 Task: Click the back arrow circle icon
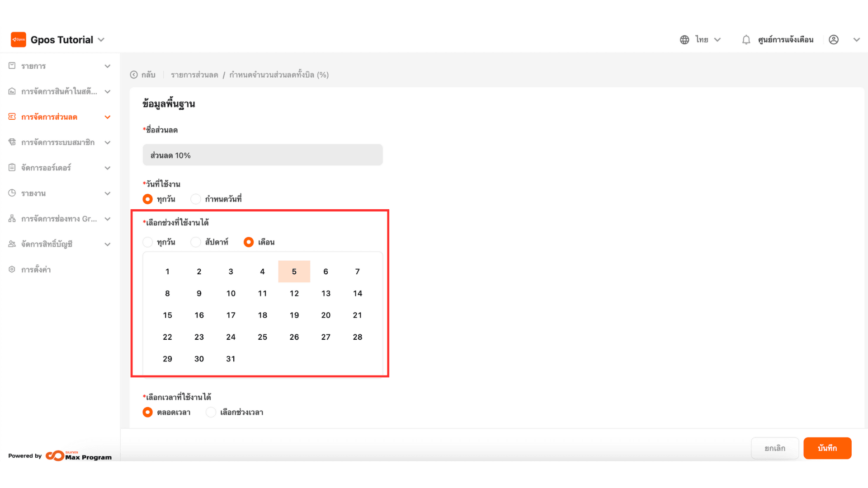(x=134, y=75)
